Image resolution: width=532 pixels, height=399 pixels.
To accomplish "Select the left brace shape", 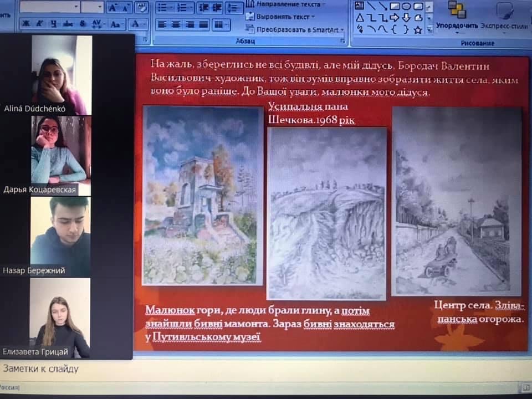I will click(395, 29).
